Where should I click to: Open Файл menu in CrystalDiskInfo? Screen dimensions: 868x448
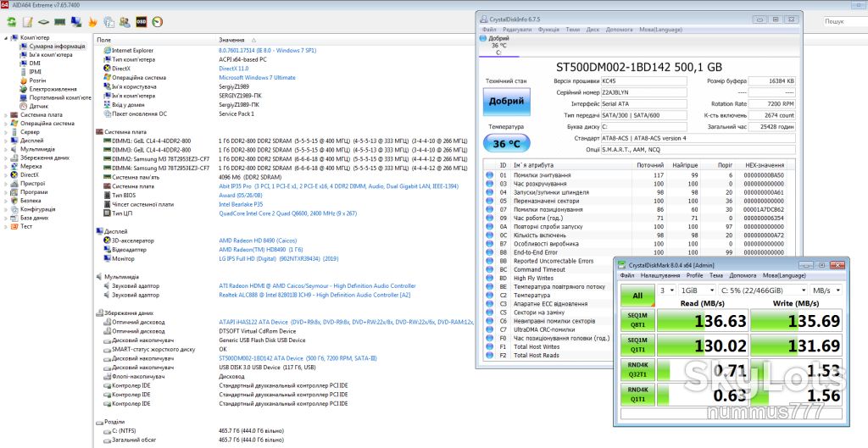[489, 30]
